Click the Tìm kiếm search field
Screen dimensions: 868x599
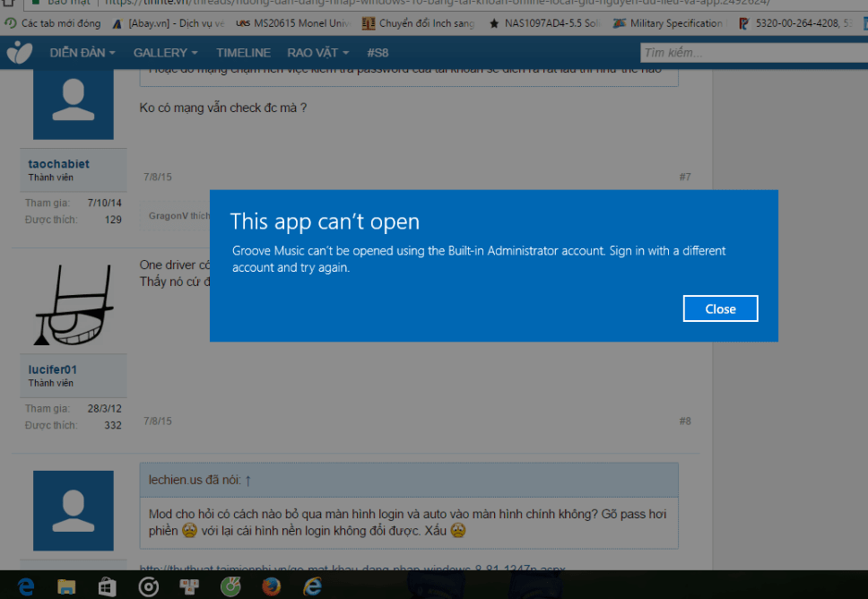(754, 53)
